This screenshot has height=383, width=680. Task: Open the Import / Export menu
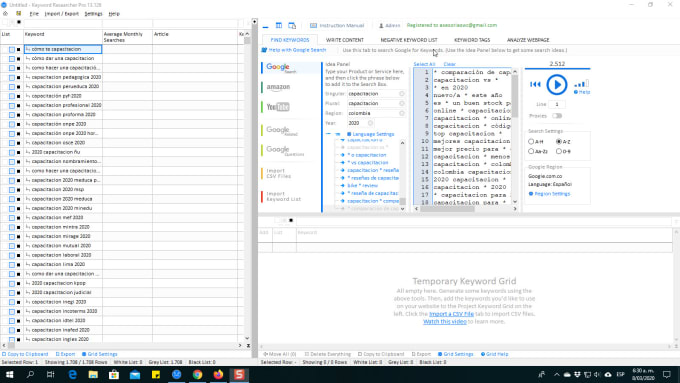click(x=62, y=14)
